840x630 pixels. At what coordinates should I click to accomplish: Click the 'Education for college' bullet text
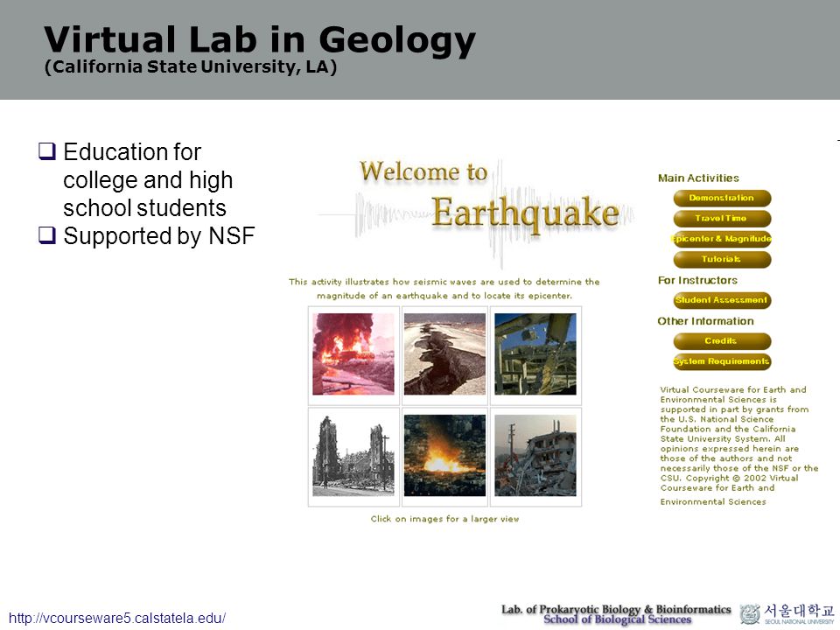148,180
